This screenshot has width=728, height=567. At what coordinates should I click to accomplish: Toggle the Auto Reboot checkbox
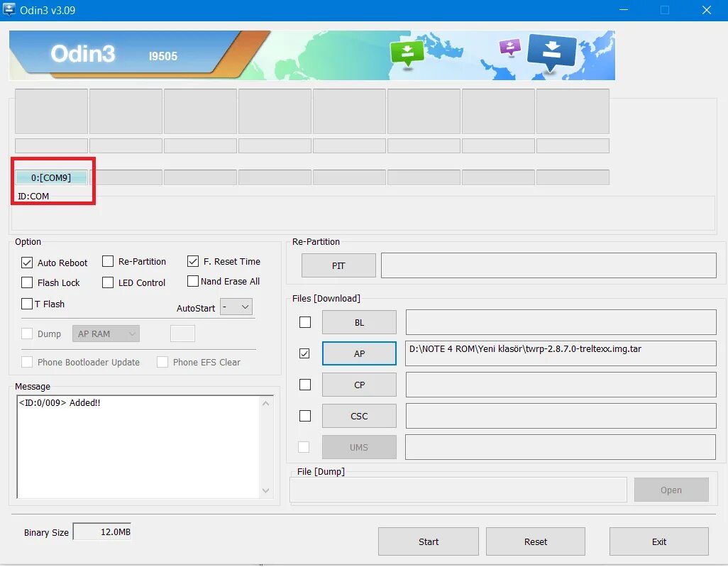pyautogui.click(x=27, y=263)
